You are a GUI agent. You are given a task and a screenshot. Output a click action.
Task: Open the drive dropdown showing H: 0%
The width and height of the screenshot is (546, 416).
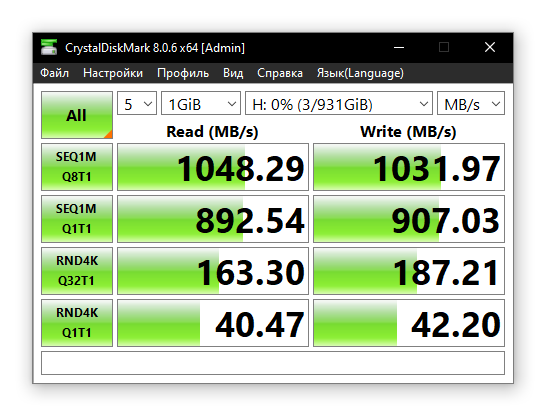coord(339,103)
